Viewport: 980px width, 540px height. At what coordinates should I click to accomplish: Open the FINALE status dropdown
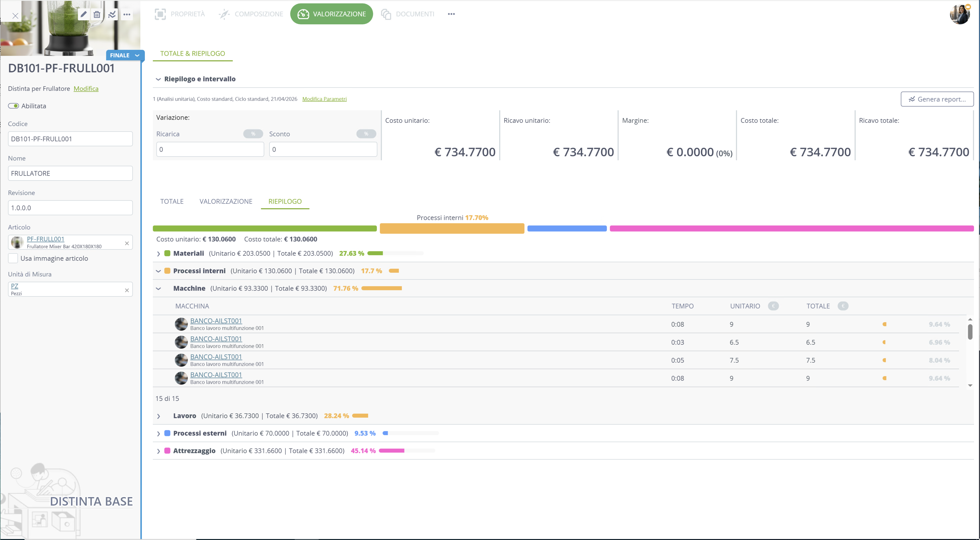click(125, 55)
